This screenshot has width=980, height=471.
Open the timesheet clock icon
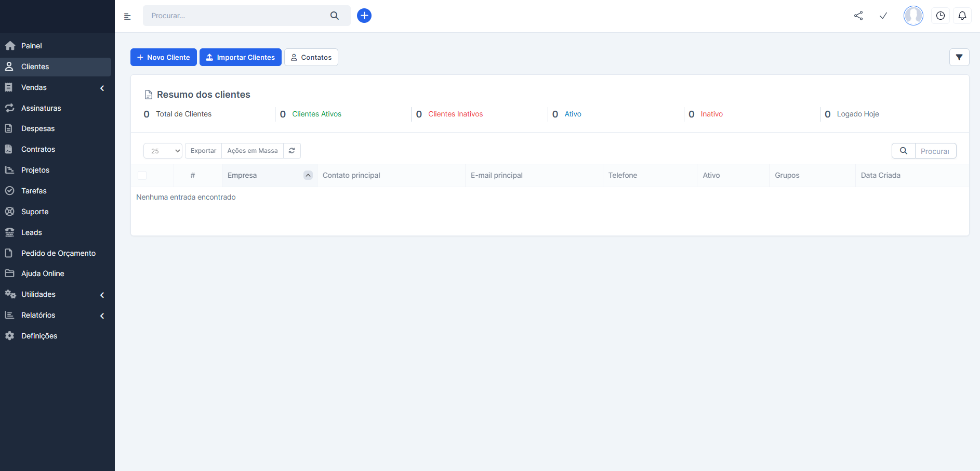click(940, 16)
